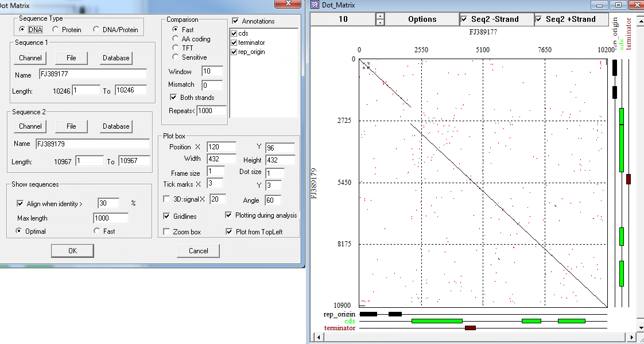Click the plot box Height field
The image size is (644, 344).
point(280,160)
